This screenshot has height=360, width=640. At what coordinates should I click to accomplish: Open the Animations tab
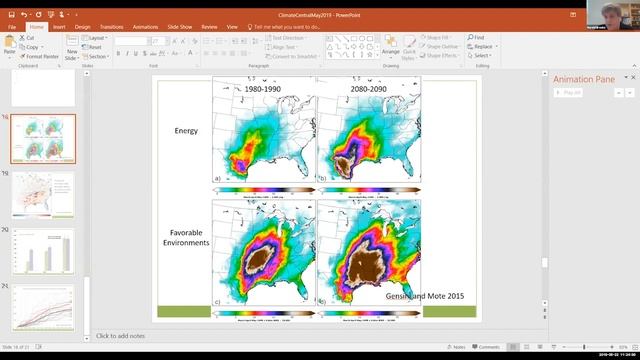coord(145,27)
